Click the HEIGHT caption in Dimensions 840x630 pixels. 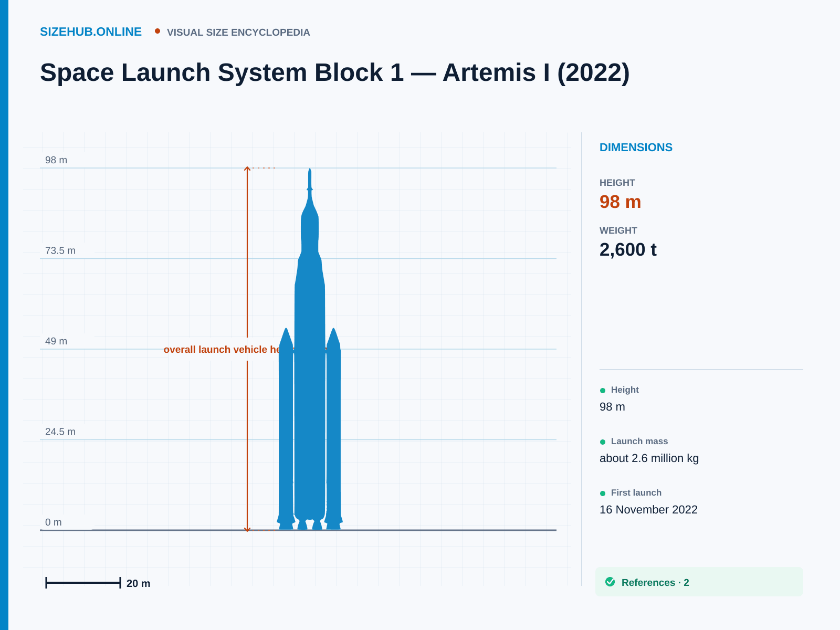click(617, 183)
